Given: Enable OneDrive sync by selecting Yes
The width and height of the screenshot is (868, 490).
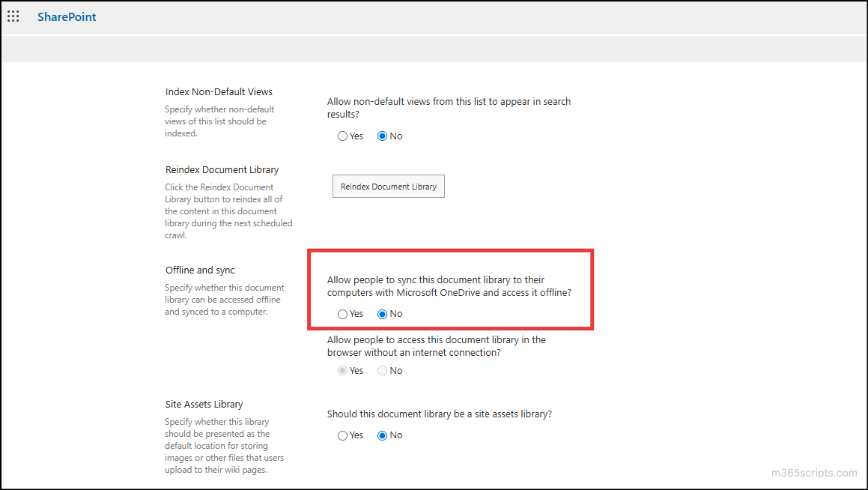Looking at the screenshot, I should click(342, 313).
